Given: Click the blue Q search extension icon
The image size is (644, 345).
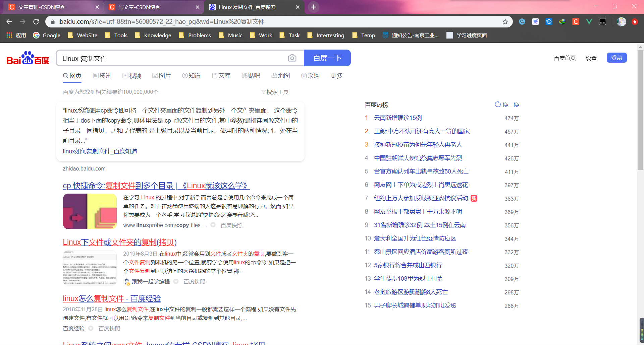Looking at the screenshot, I should (x=522, y=22).
